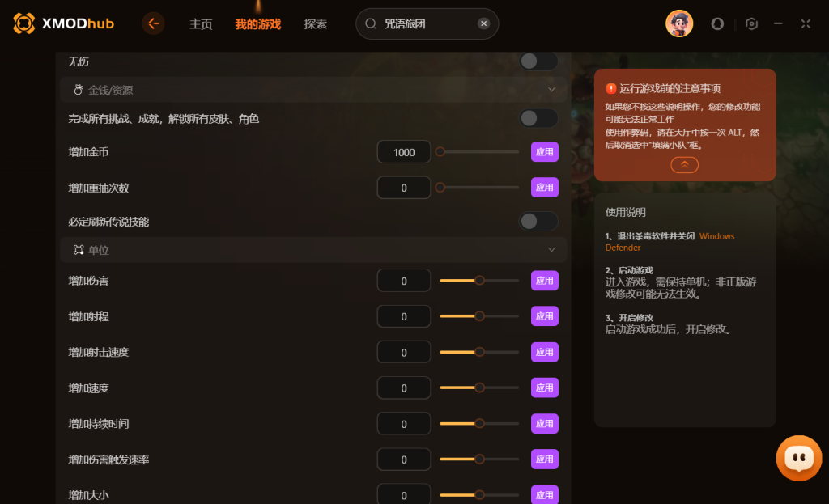The width and height of the screenshot is (829, 504).
Task: Switch to the 探索 tab
Action: tap(316, 24)
